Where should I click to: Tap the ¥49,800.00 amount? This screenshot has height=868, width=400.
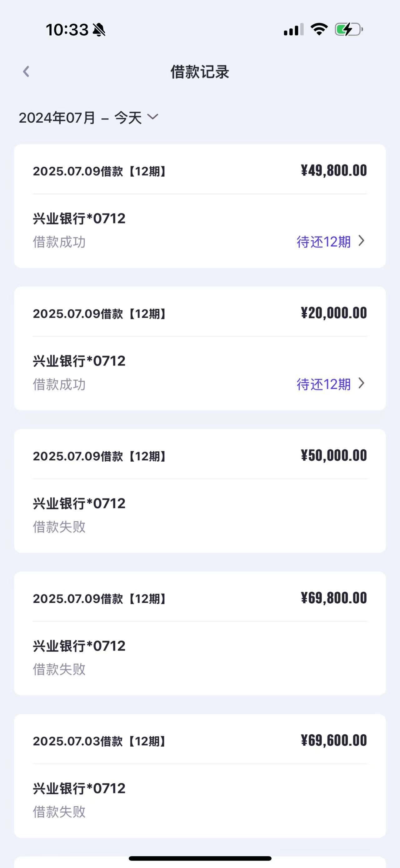pyautogui.click(x=334, y=170)
